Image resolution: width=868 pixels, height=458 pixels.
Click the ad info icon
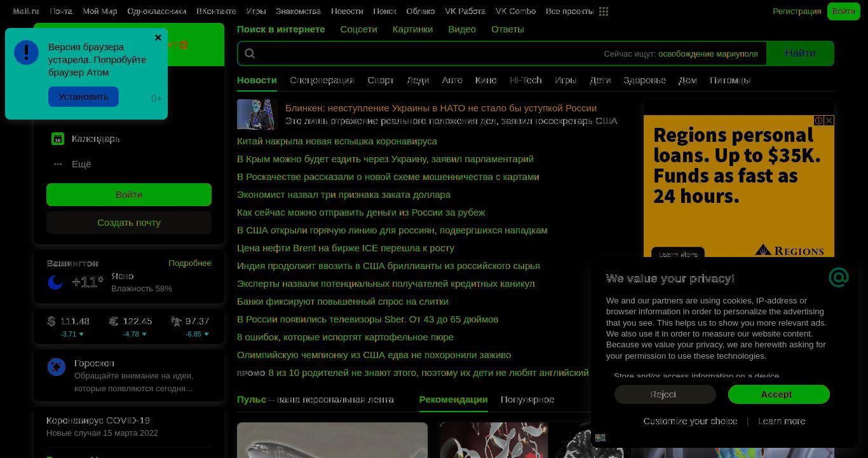[x=819, y=120]
